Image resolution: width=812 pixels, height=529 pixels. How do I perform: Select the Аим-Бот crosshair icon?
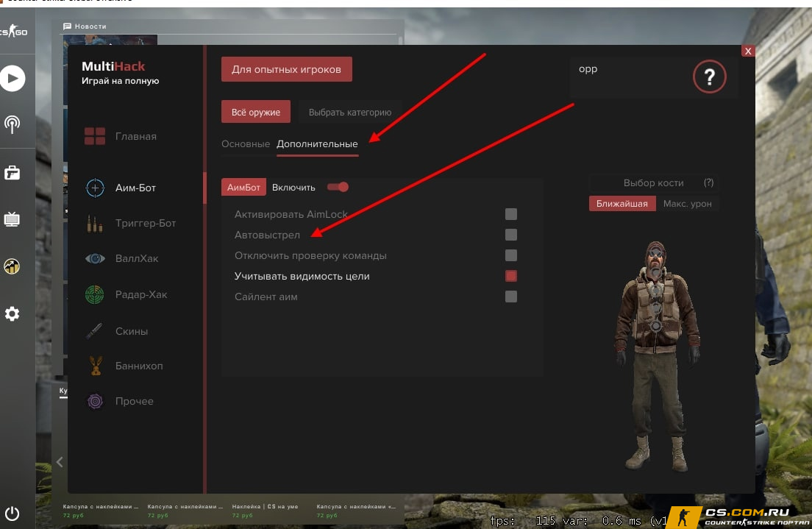point(95,188)
